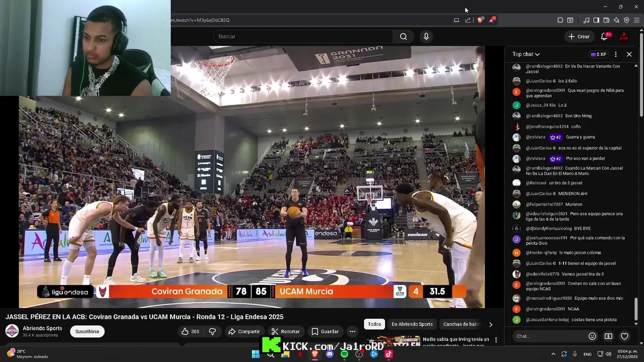This screenshot has width=644, height=362.
Task: Open the browser hamburger main menu
Action: 637,20
